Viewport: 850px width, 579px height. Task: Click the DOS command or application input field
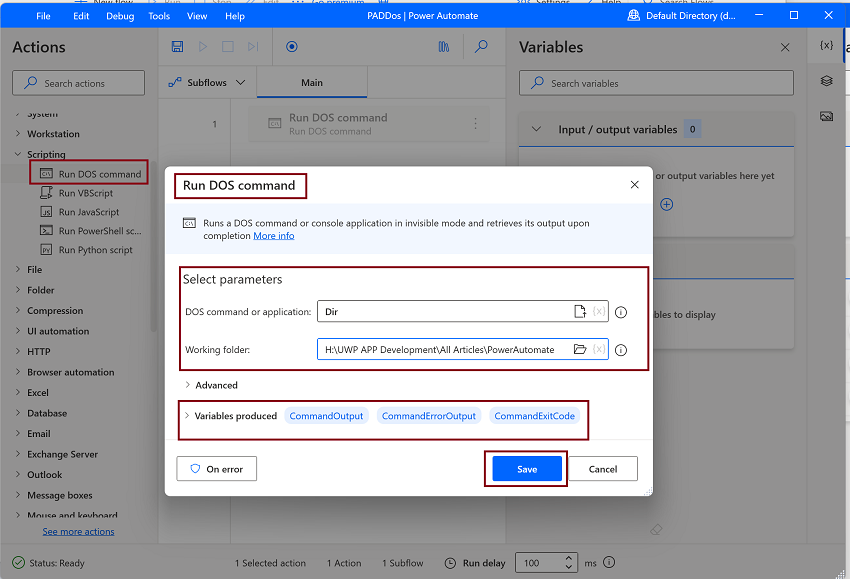446,311
